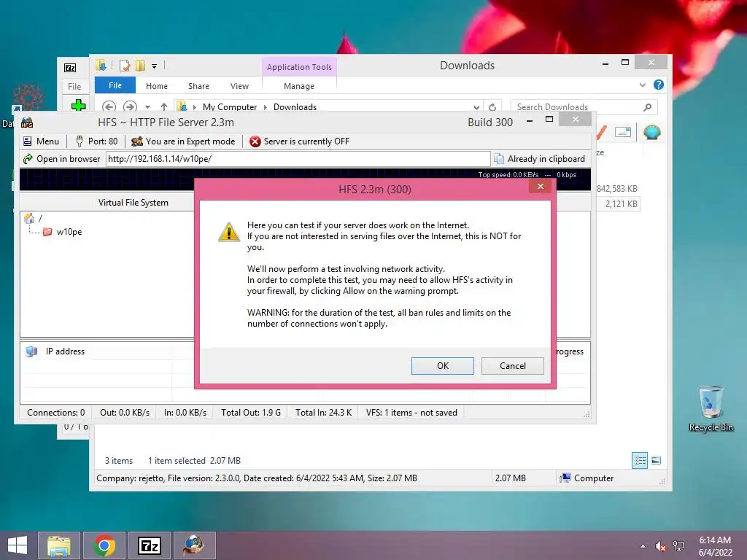Open the File tab in Downloads window

coord(115,86)
